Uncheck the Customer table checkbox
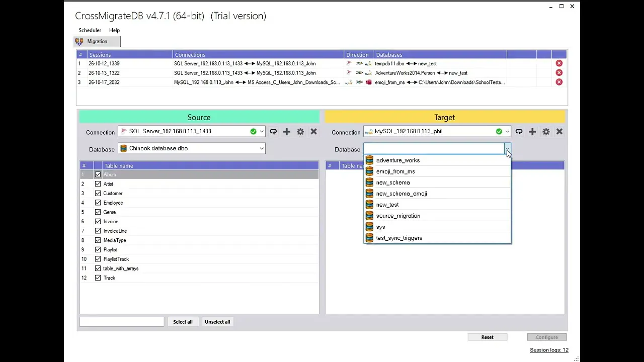The image size is (644, 362). click(98, 194)
